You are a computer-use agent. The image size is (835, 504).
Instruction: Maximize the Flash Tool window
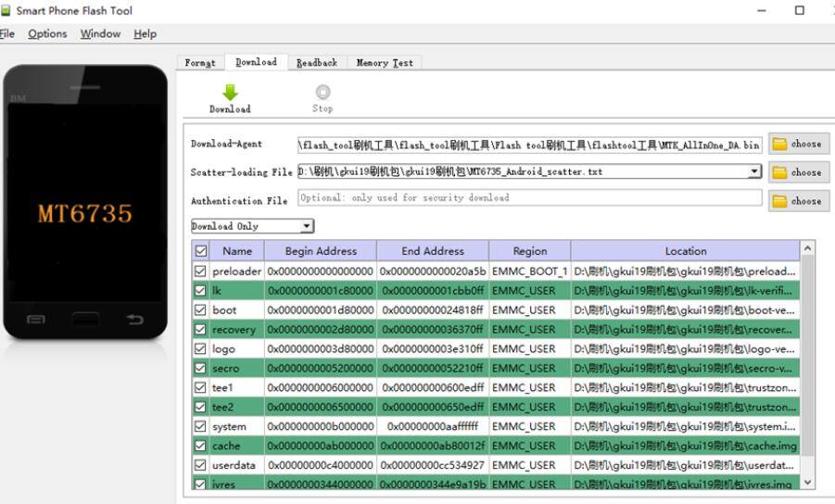[800, 10]
